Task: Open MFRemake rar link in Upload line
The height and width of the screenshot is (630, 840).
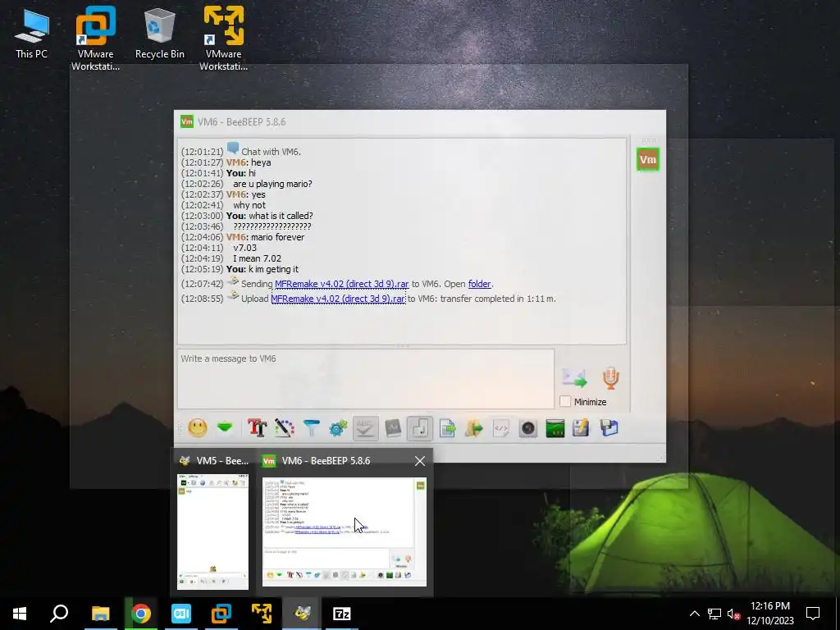Action: tap(338, 299)
